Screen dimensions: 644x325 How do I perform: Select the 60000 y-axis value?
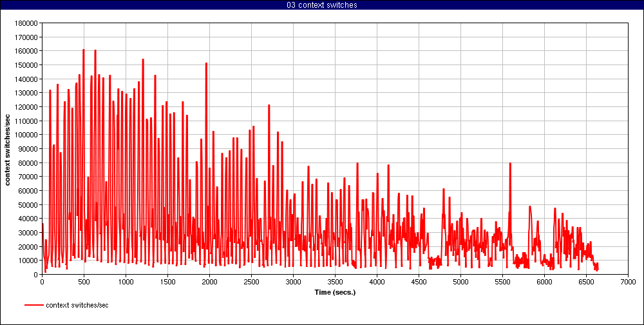(28, 190)
